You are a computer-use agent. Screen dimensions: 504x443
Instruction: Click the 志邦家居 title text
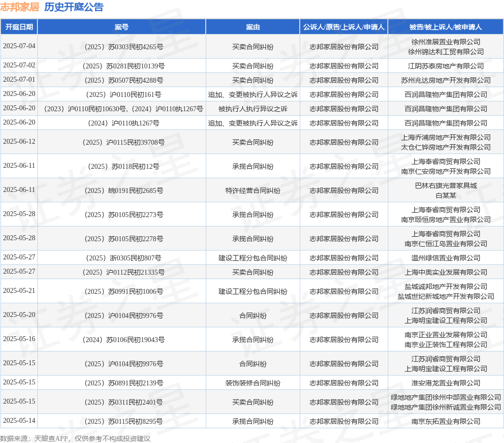(x=20, y=7)
